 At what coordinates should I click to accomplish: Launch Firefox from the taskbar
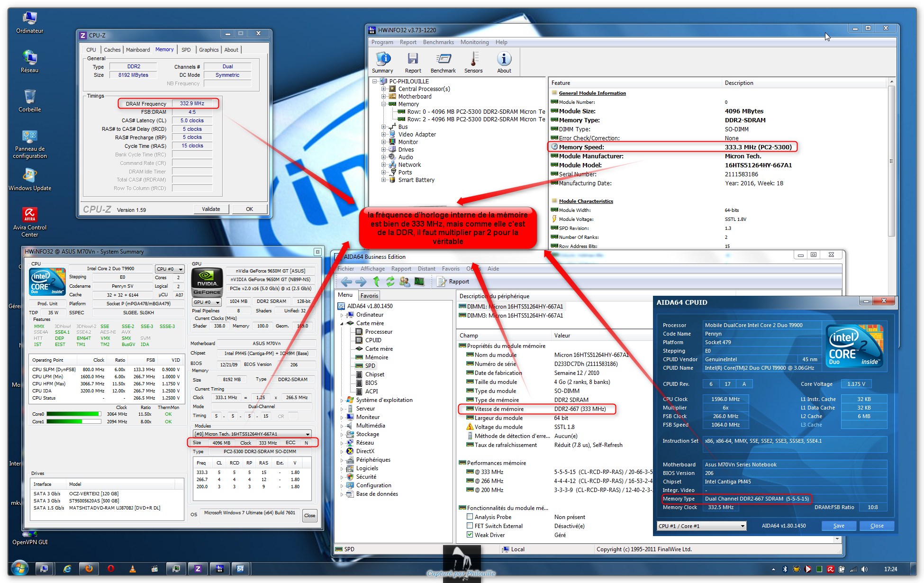coord(89,569)
